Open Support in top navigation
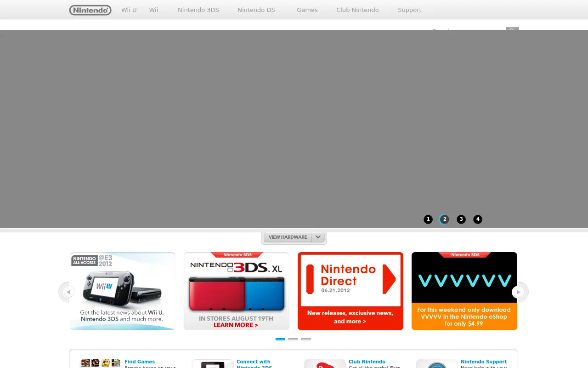The image size is (588, 368). coord(410,10)
